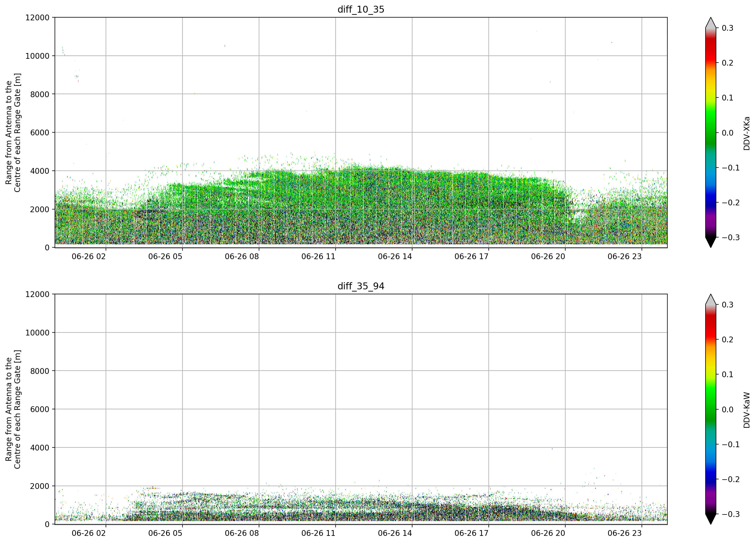Click the 4000 y-tick of diff_35_94 plot
Image resolution: width=756 pixels, height=543 pixels.
[x=40, y=448]
